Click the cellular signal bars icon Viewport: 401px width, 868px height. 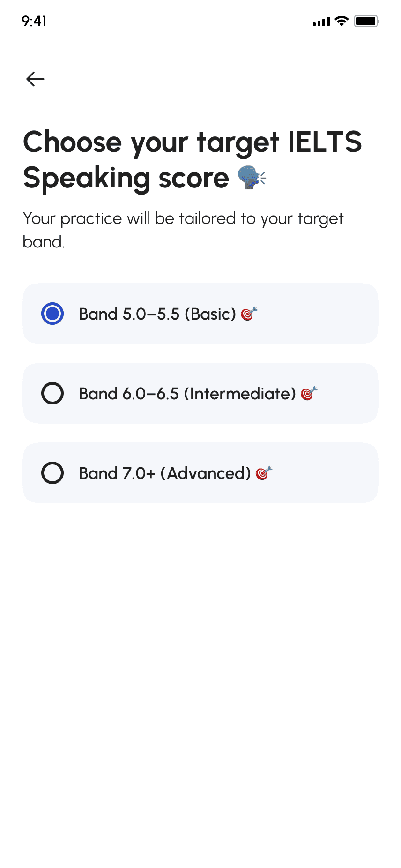(x=321, y=21)
